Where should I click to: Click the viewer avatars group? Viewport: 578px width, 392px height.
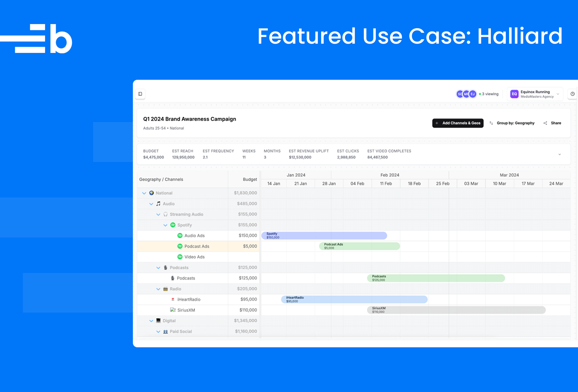466,94
